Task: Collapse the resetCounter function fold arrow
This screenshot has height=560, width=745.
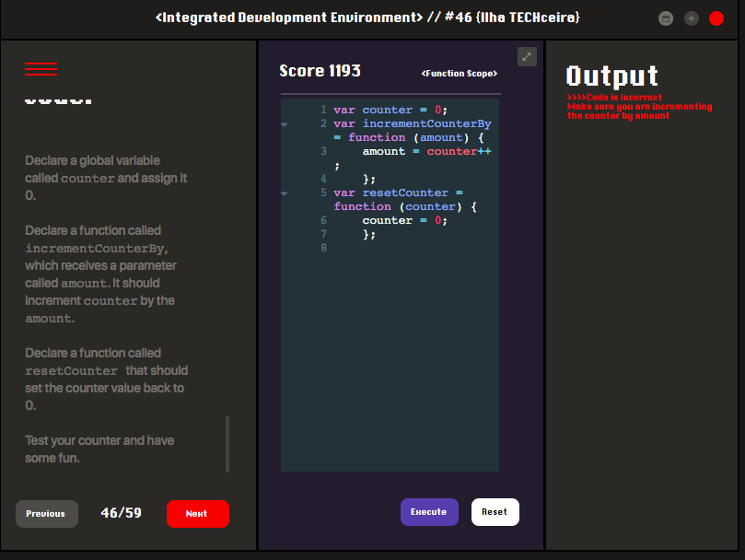Action: [x=285, y=193]
